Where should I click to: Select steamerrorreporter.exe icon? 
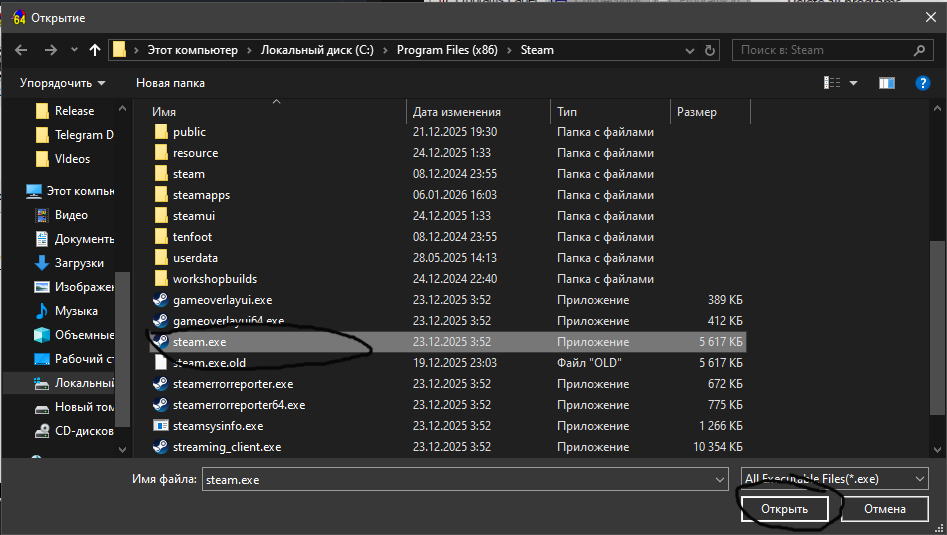[161, 383]
